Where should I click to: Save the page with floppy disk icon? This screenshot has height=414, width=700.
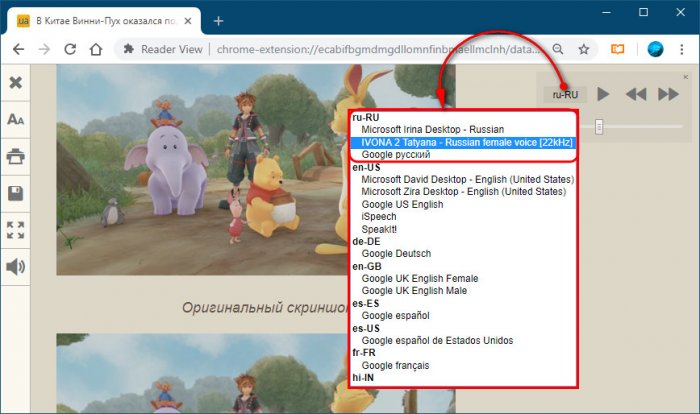tap(16, 193)
